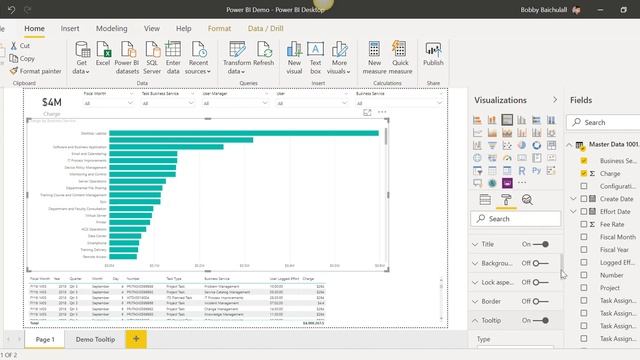Select the PowerApps purple visual icon
Image resolution: width=640 pixels, height=360 pixels.
click(507, 183)
